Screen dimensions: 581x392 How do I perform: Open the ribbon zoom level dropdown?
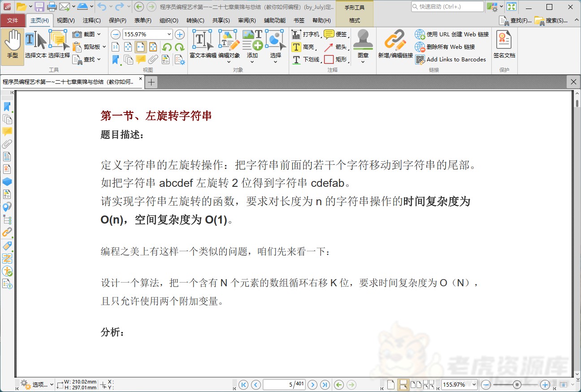pos(169,34)
